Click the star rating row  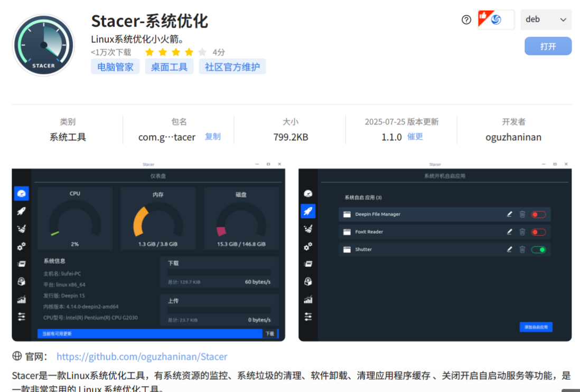(176, 52)
